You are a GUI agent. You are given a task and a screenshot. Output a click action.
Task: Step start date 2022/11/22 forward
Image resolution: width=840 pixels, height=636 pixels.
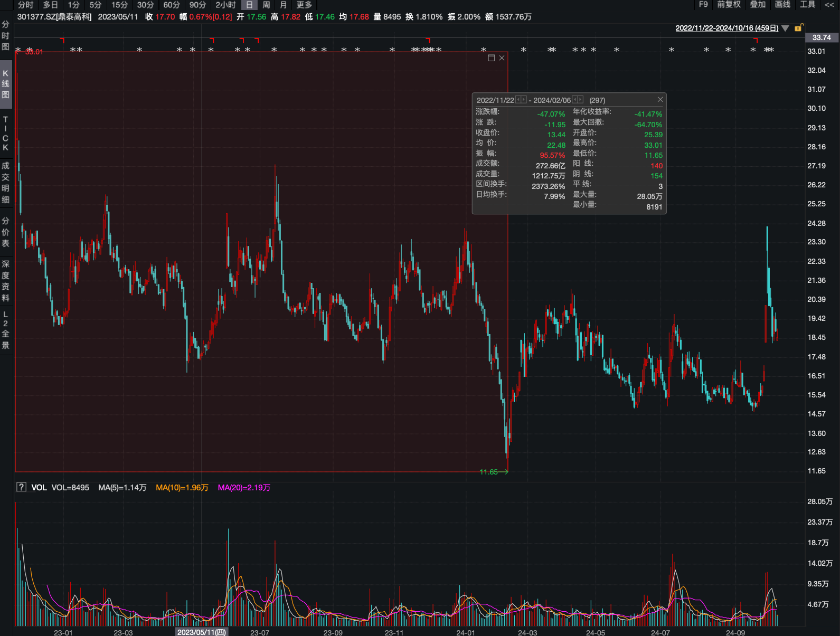tap(524, 100)
